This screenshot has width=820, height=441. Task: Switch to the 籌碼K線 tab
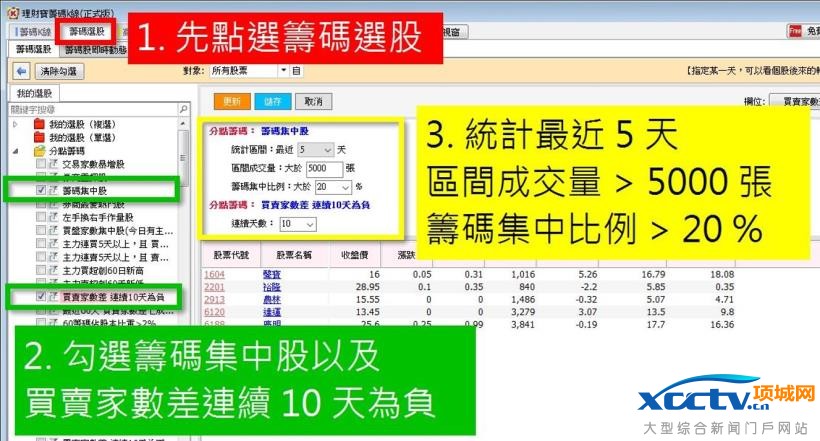pyautogui.click(x=31, y=31)
